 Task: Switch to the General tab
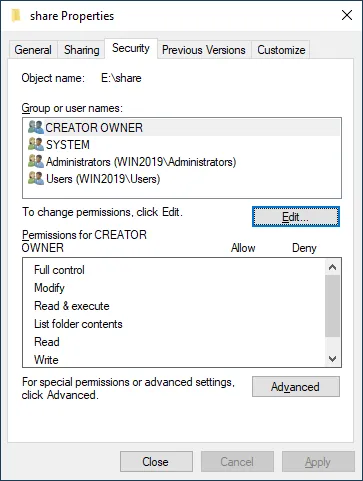coord(33,50)
